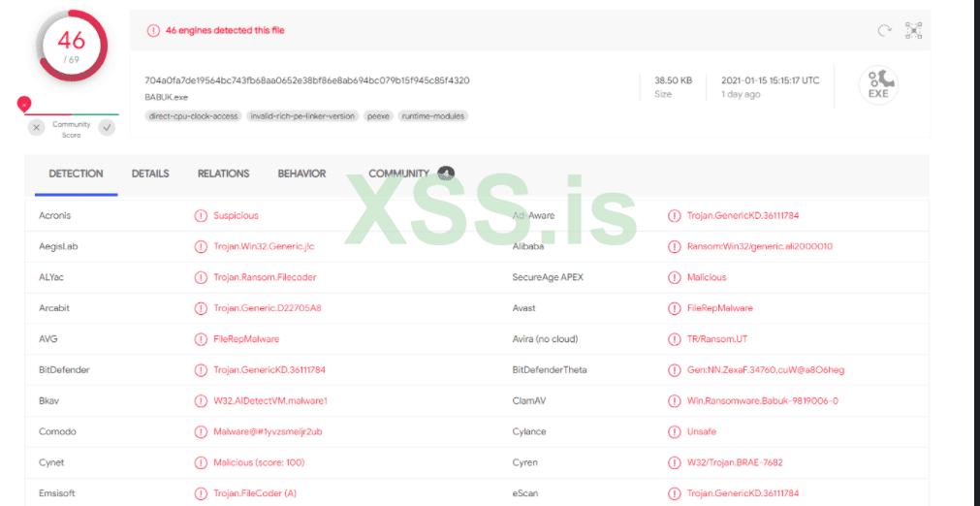The height and width of the screenshot is (506, 980).
Task: Open the RELATIONS tab
Action: click(223, 174)
